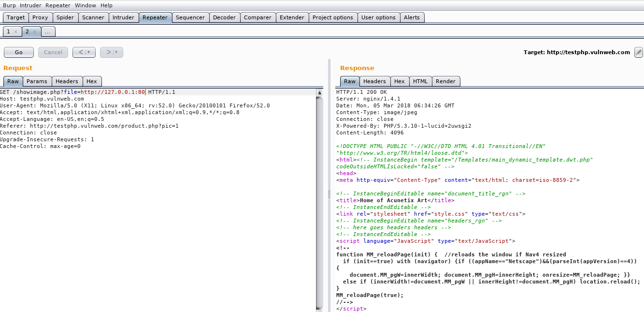The height and width of the screenshot is (312, 644).
Task: Switch to the Target tab
Action: (15, 17)
